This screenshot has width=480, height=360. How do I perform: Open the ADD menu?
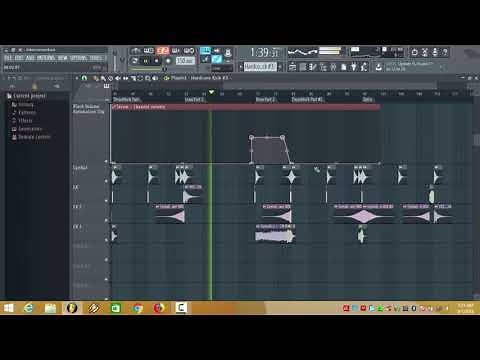pyautogui.click(x=30, y=58)
